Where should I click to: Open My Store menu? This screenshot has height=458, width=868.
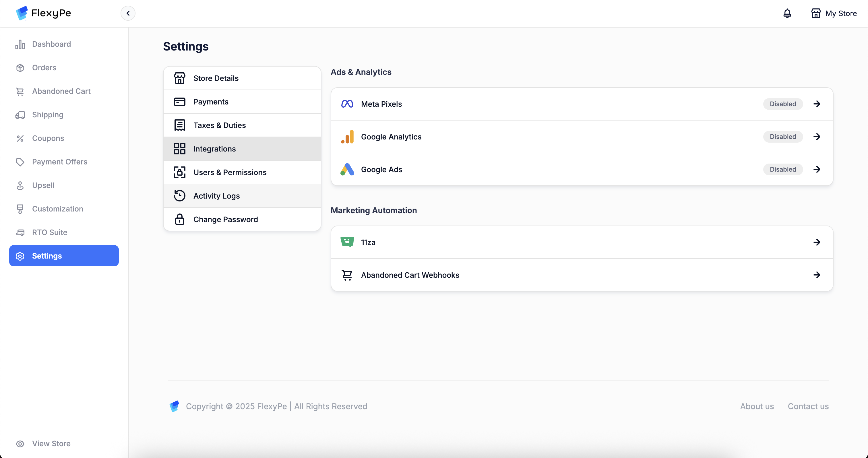point(834,13)
